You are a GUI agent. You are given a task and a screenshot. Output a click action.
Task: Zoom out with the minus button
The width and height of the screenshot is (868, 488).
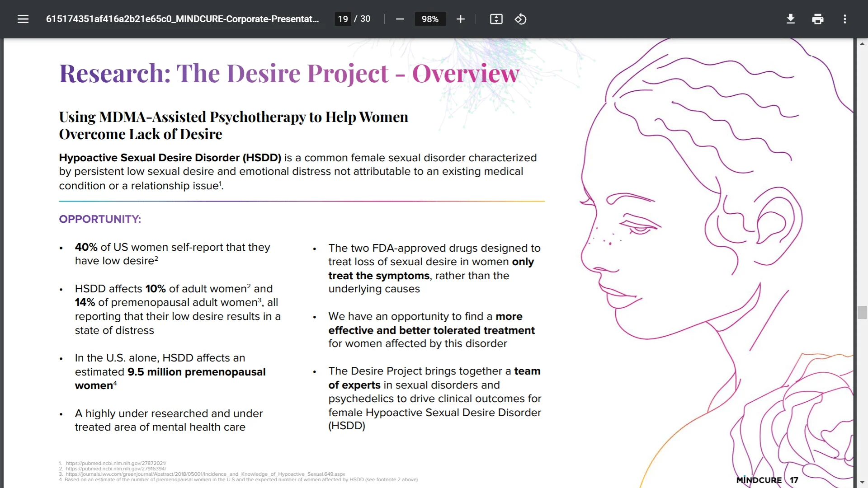coord(400,19)
